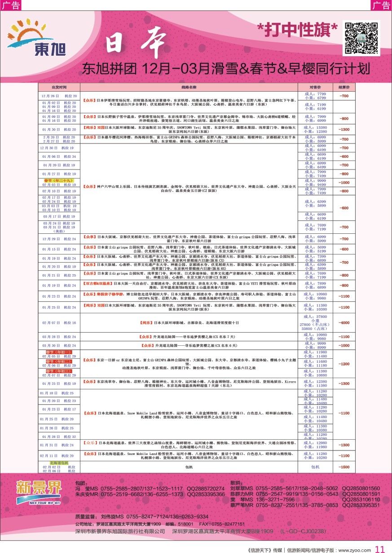Click the -1500 settlement price

pos(344,467)
